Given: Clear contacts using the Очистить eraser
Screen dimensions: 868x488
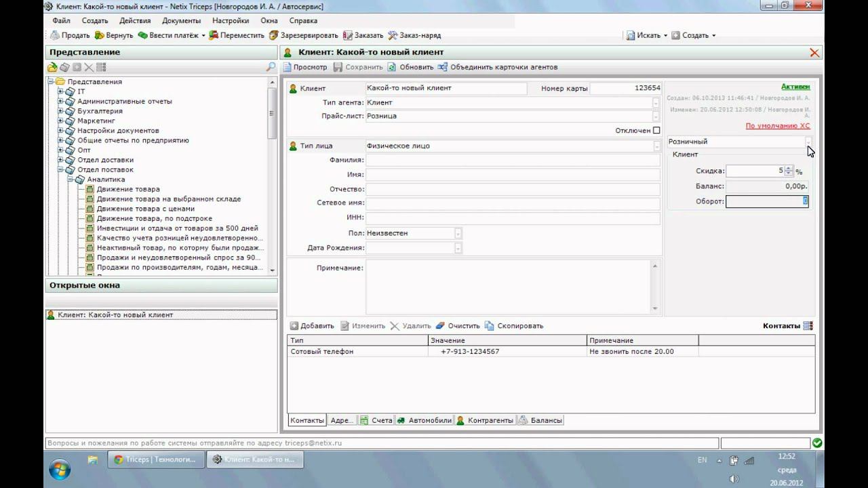Looking at the screenshot, I should [x=440, y=326].
